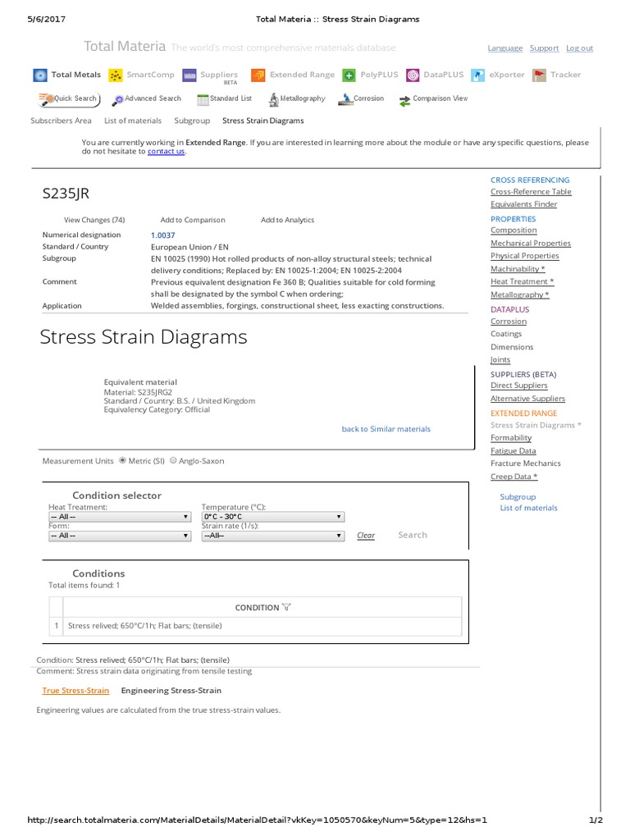Viewport: 630px width, 840px height.
Task: Open Mechanical Properties sidebar link
Action: click(x=531, y=243)
